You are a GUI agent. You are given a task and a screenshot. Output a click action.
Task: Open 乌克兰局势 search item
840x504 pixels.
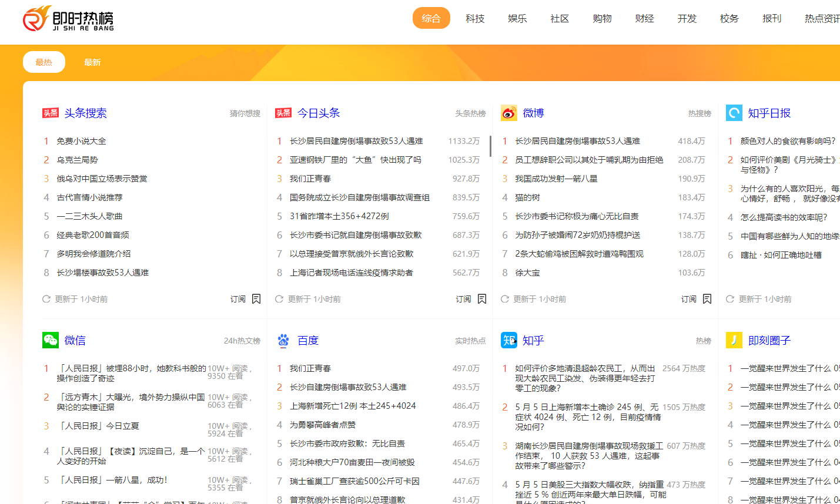click(77, 160)
